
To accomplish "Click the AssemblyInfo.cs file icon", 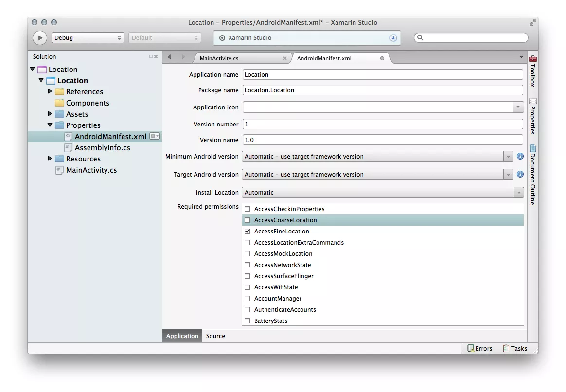I will pyautogui.click(x=68, y=148).
